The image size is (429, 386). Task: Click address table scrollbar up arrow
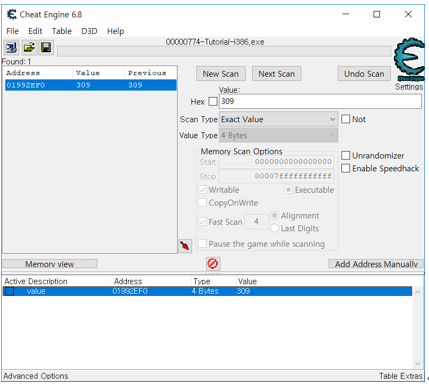[418, 292]
